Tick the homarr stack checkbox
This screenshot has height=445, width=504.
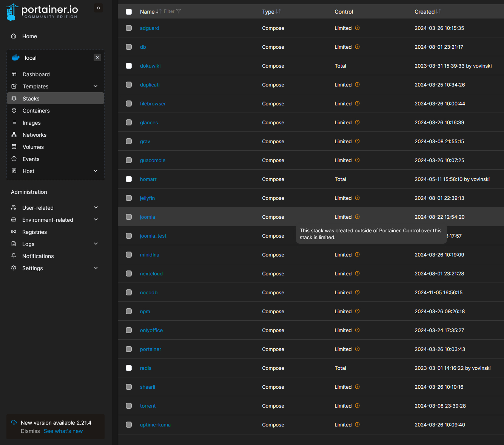[129, 179]
